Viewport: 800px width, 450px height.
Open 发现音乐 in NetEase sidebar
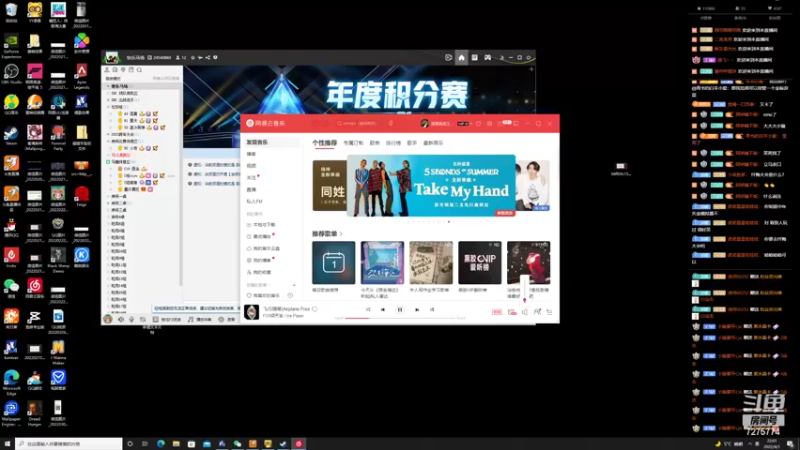(270, 142)
